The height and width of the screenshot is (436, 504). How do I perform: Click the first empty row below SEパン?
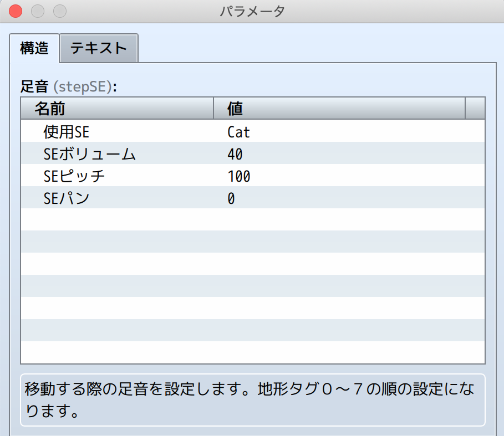click(252, 220)
